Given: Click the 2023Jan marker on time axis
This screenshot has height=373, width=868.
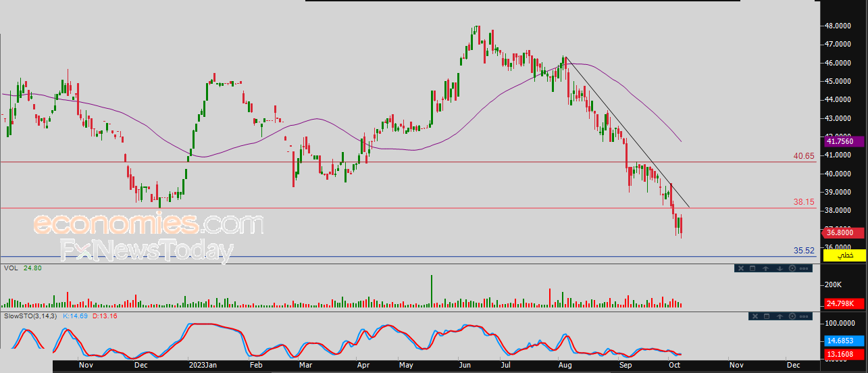Looking at the screenshot, I should (x=203, y=364).
